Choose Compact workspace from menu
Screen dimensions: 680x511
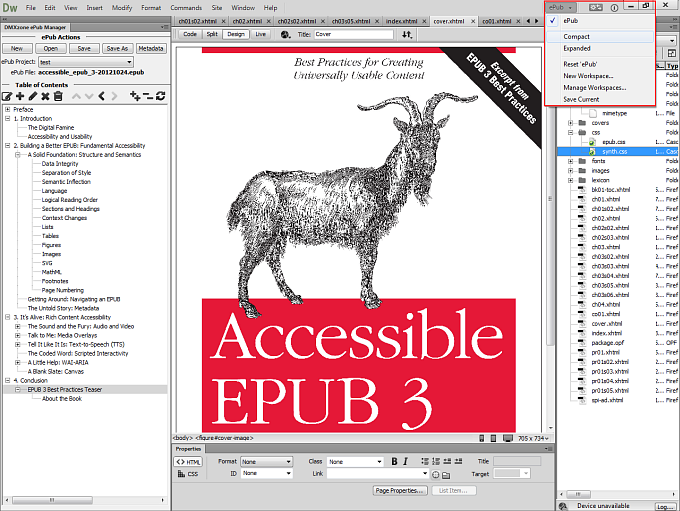tap(600, 36)
